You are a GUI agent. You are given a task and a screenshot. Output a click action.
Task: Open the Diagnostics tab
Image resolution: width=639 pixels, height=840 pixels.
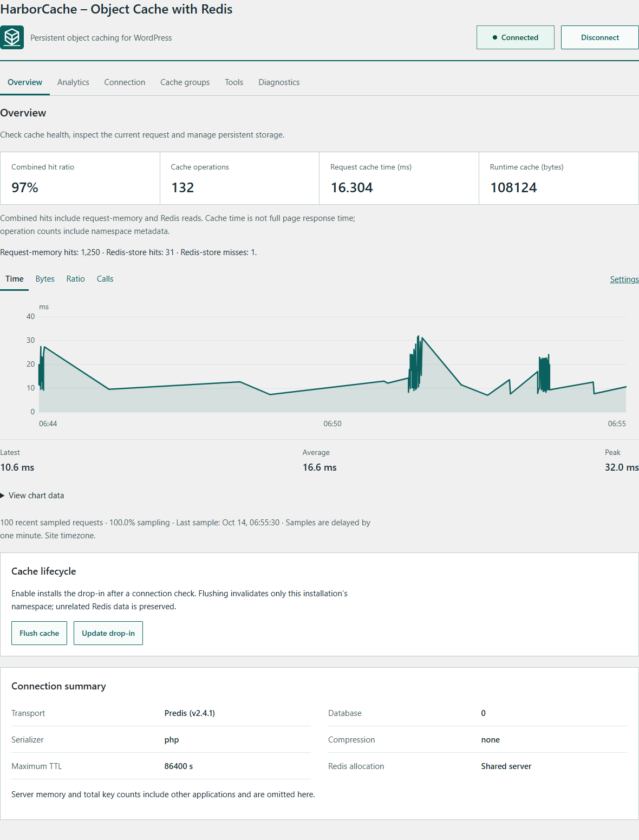point(279,82)
